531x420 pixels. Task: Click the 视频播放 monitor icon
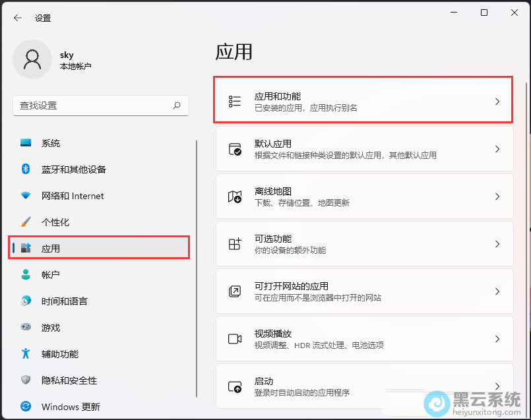tap(235, 338)
